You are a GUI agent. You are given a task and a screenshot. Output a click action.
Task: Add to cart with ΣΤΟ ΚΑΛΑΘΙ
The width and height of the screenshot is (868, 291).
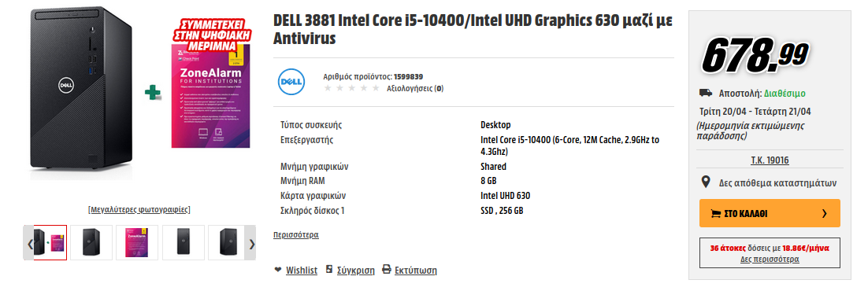pos(770,213)
